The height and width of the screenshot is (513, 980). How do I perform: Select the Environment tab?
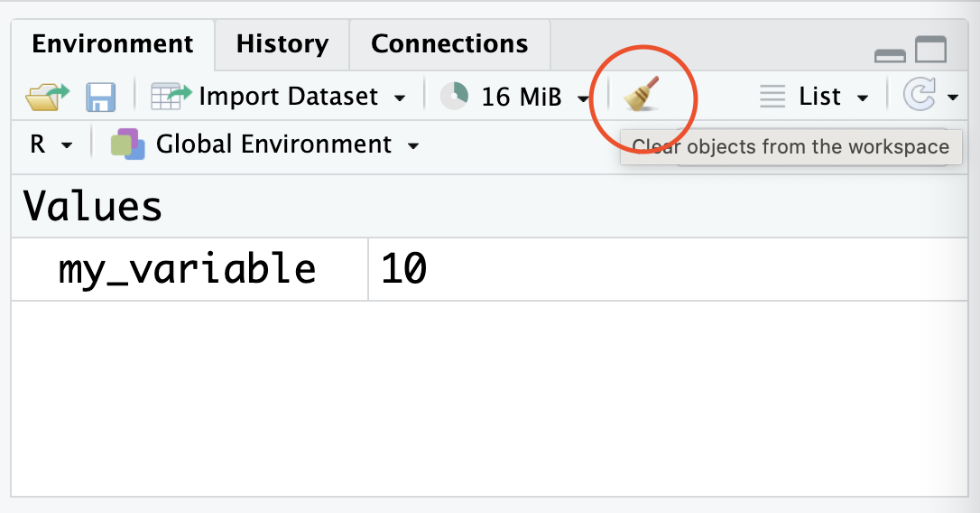[113, 44]
